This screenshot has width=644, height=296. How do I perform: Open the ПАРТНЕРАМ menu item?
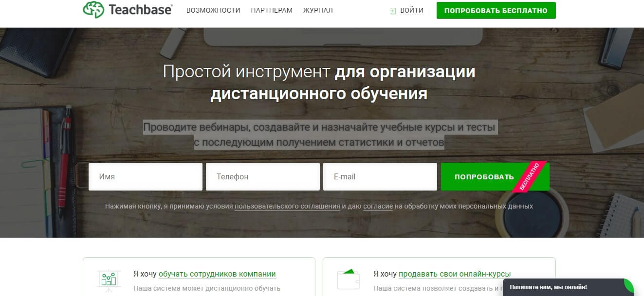click(x=271, y=10)
